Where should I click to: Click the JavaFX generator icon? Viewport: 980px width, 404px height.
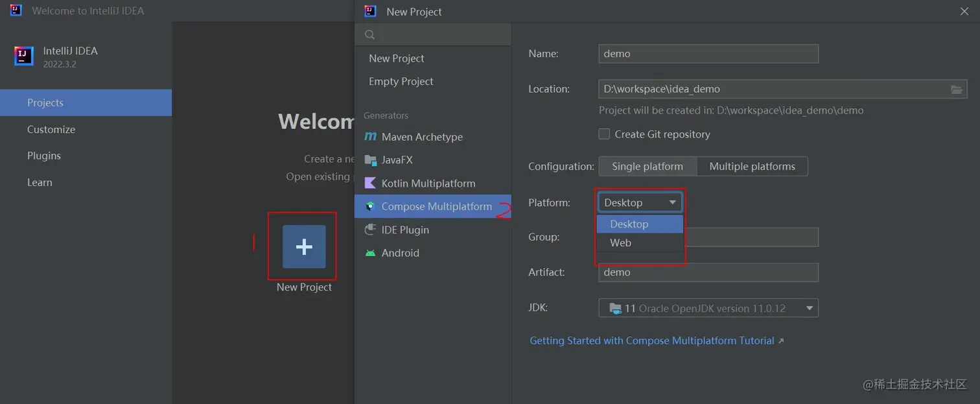[370, 160]
